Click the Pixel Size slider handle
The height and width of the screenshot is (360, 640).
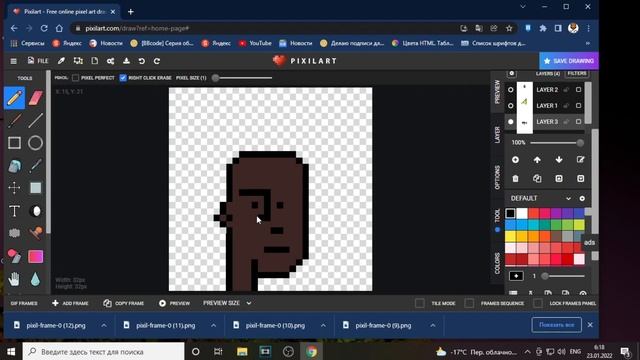[x=215, y=78]
